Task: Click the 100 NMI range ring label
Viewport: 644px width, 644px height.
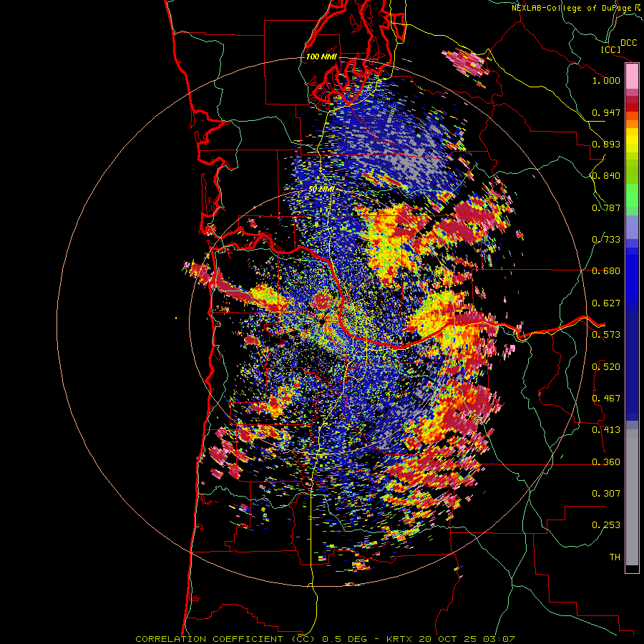Action: click(321, 57)
